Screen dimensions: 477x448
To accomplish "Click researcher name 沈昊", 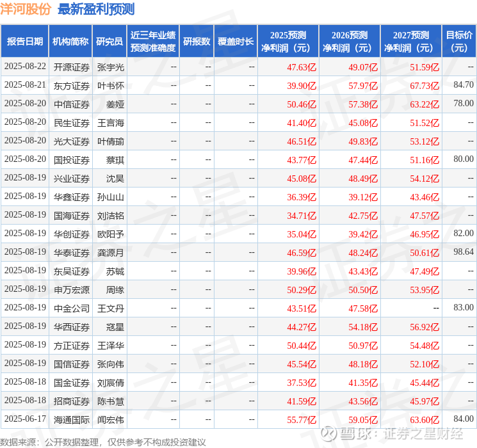I will pyautogui.click(x=115, y=179).
